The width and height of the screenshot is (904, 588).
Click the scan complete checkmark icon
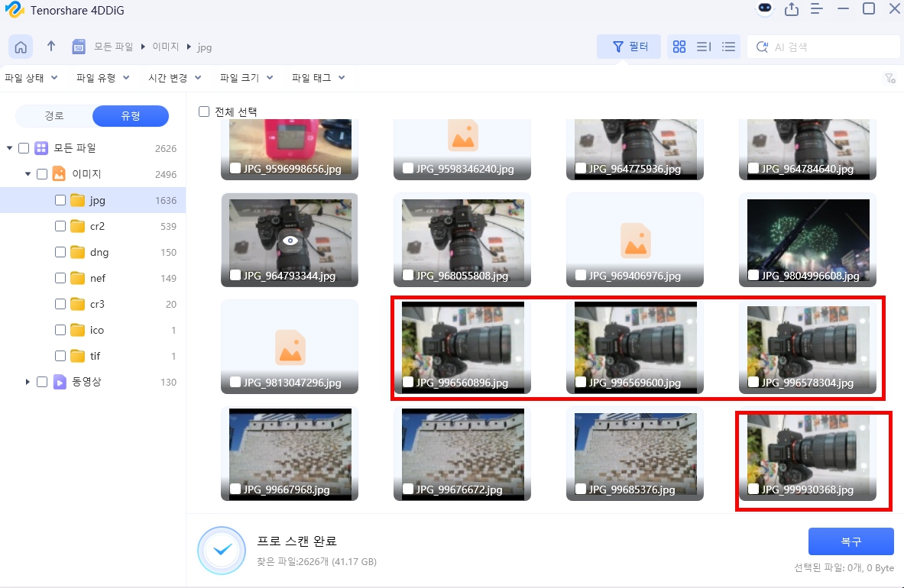pos(222,551)
